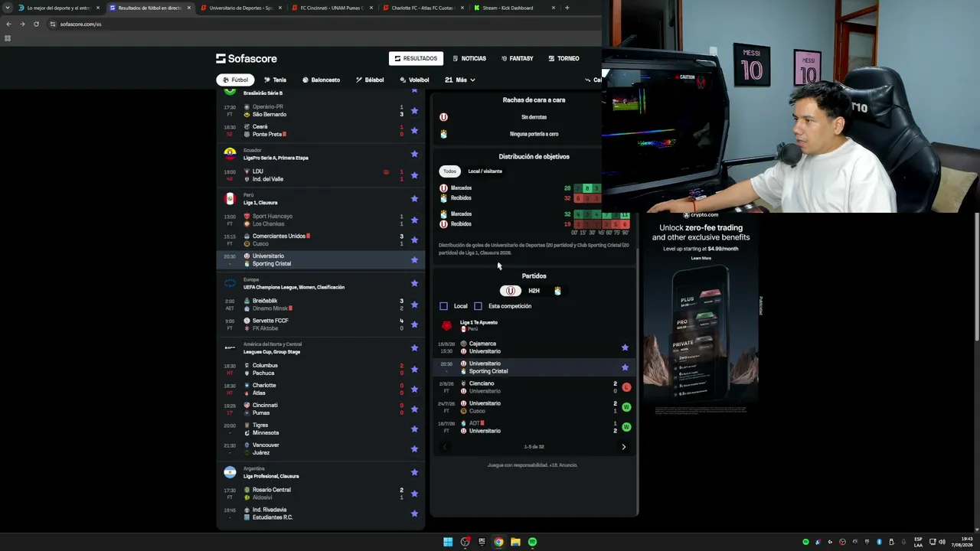The height and width of the screenshot is (551, 980).
Task: Open the Windows Start menu
Action: click(x=448, y=542)
